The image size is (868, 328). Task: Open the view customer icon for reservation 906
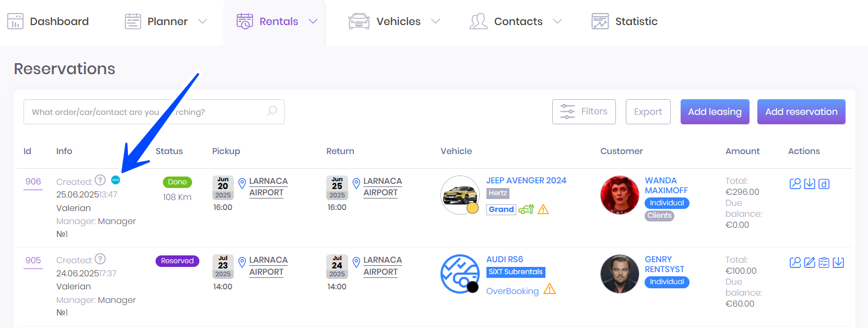point(795,184)
